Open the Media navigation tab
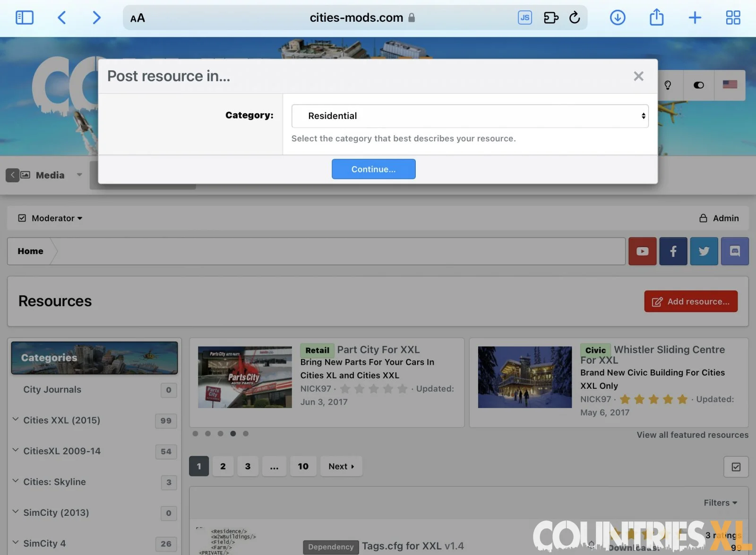The image size is (756, 555). click(x=50, y=175)
